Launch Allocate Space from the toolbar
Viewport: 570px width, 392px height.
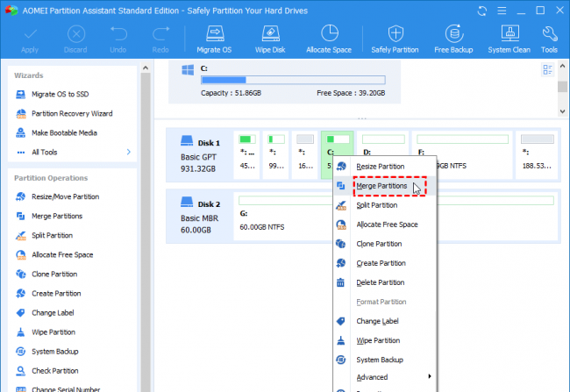[329, 39]
